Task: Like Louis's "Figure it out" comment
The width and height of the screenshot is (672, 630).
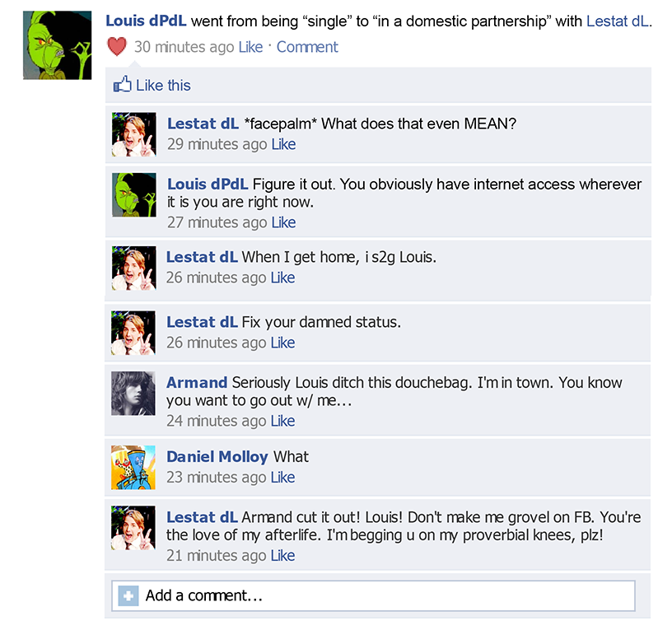Action: click(283, 222)
